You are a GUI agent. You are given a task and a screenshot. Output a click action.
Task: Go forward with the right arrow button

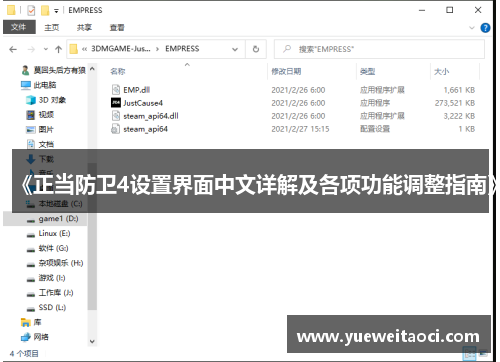click(31, 50)
